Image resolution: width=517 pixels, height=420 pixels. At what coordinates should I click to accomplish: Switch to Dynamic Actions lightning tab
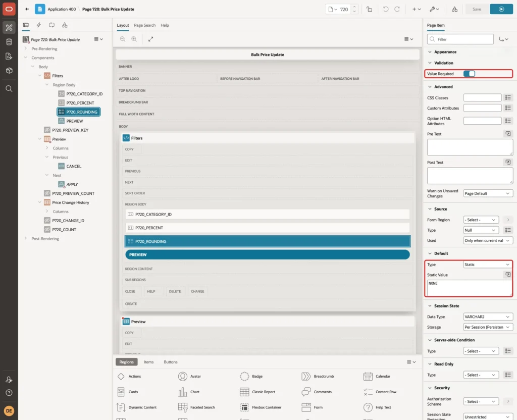pyautogui.click(x=38, y=25)
